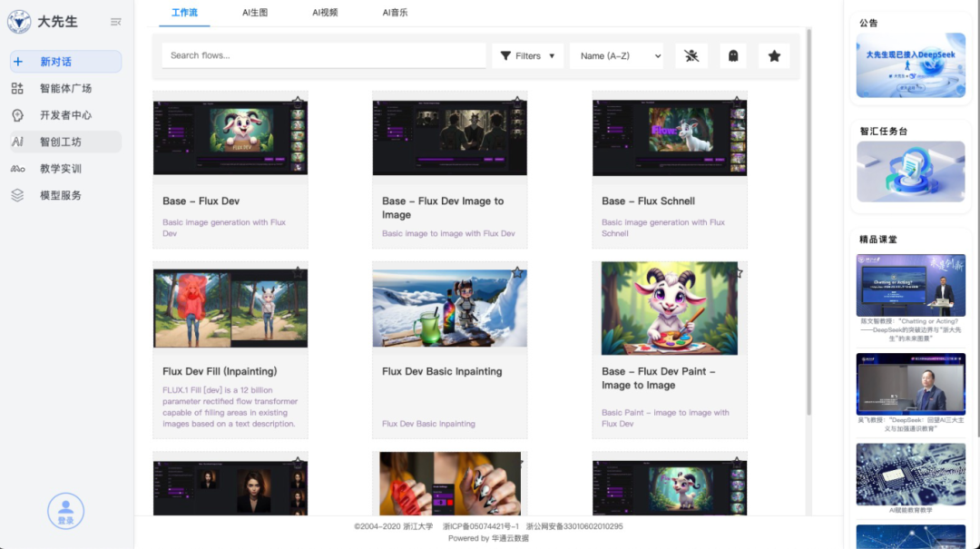Screen dimensions: 980x549
Task: Open 智能体广场 from the sidebar
Action: [x=65, y=89]
